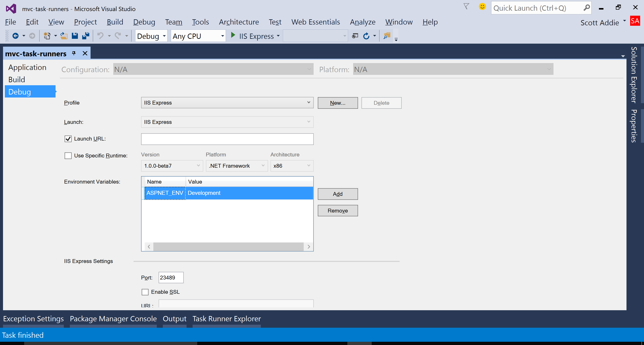The width and height of the screenshot is (644, 345).
Task: Click the Open File folder icon
Action: click(64, 36)
